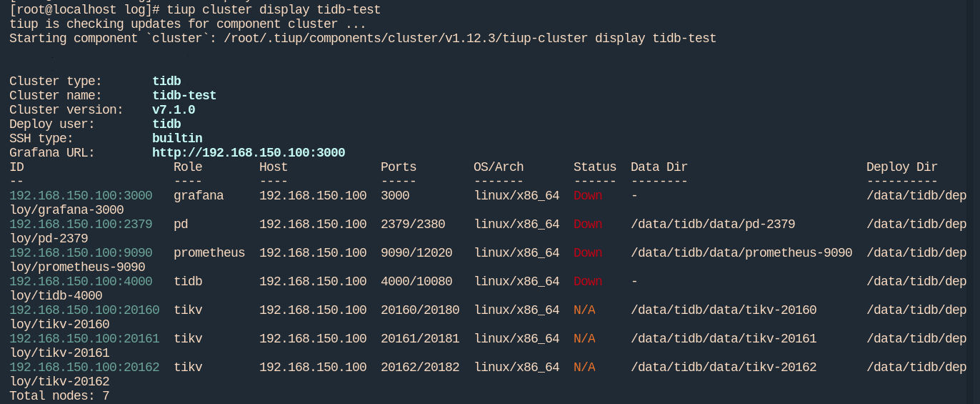Click wrapped path loy/grafana-3000
Screen dimensions: 980x404
(x=66, y=210)
